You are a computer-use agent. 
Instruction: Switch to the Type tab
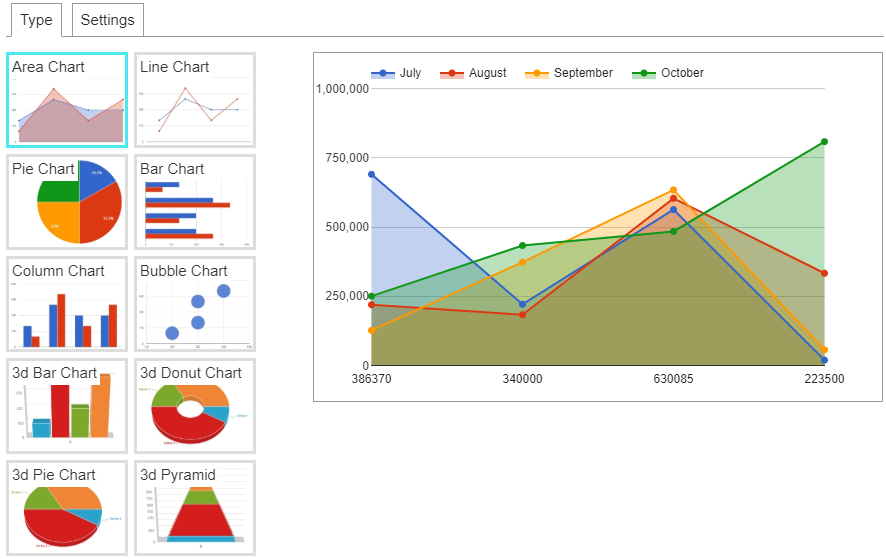pyautogui.click(x=37, y=20)
